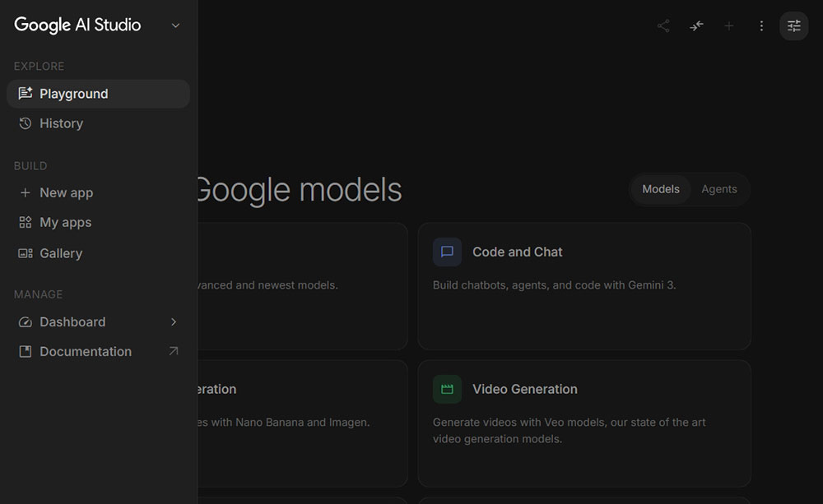This screenshot has height=504, width=823.
Task: Click the plus icon in top toolbar
Action: 729,25
